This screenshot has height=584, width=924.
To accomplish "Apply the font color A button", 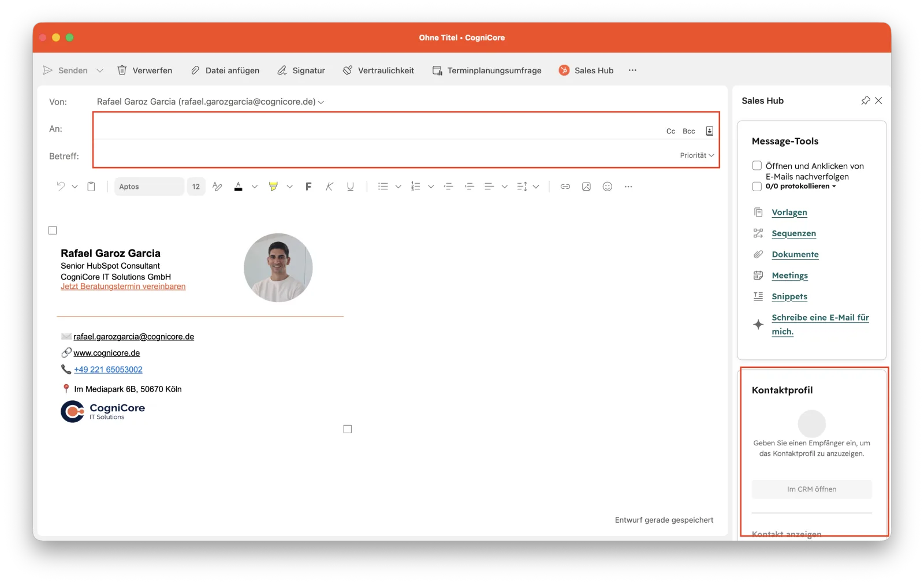I will [x=238, y=187].
